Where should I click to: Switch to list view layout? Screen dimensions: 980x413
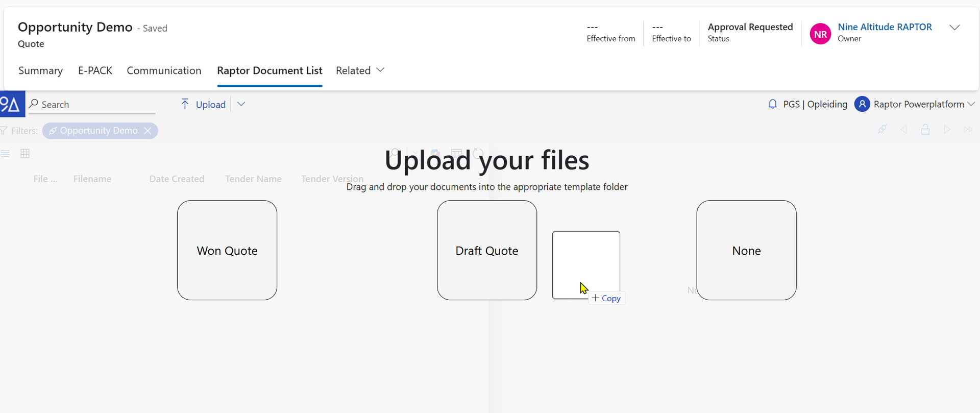click(5, 154)
